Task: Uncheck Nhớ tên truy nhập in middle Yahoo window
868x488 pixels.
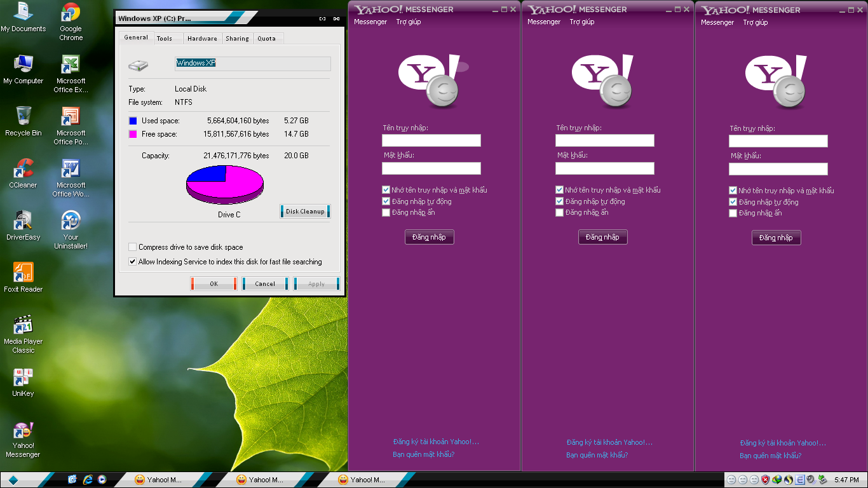Action: click(559, 190)
